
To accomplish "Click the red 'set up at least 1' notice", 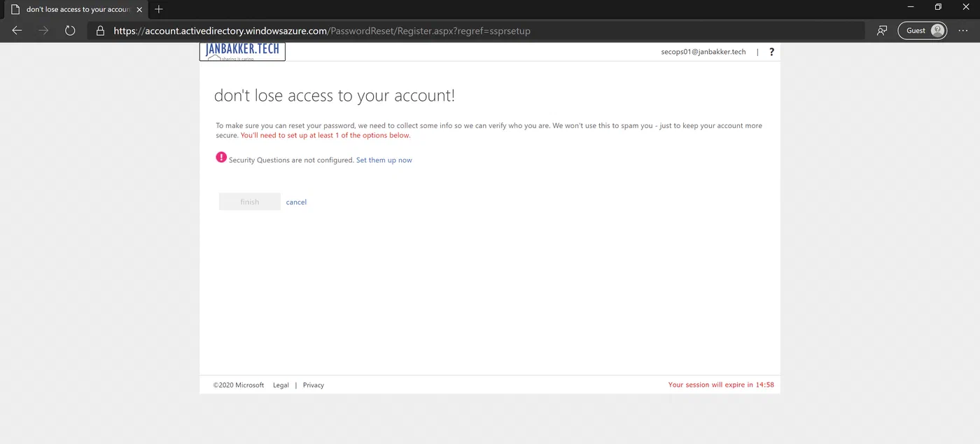I will click(325, 135).
